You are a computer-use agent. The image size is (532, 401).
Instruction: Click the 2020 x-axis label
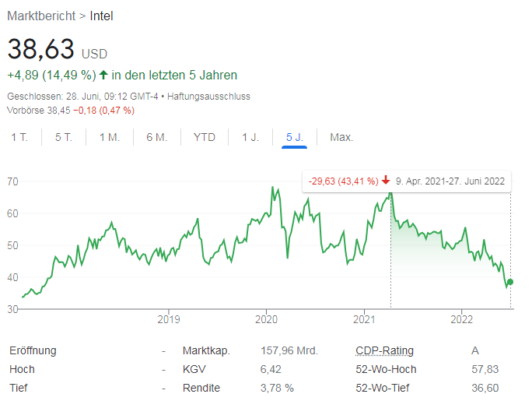[266, 319]
